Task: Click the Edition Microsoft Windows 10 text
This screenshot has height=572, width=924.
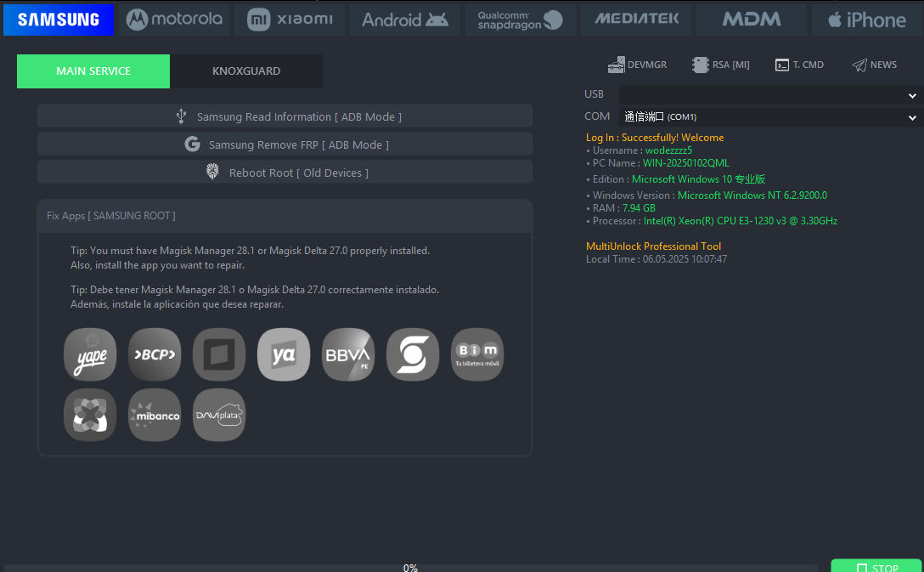Action: (698, 178)
